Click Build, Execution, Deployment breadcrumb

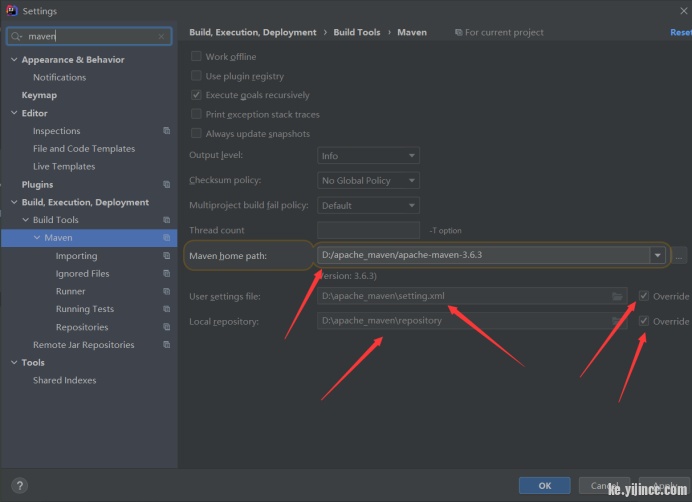coord(252,32)
